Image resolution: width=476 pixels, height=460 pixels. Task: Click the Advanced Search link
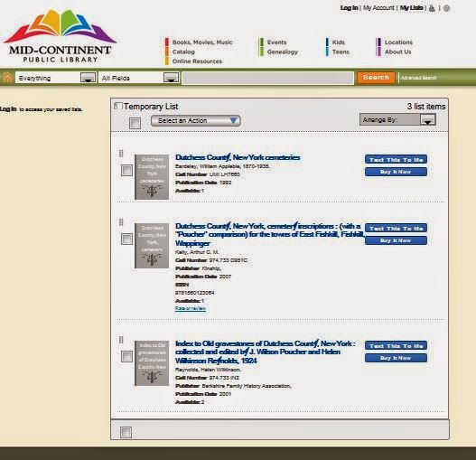click(x=418, y=78)
